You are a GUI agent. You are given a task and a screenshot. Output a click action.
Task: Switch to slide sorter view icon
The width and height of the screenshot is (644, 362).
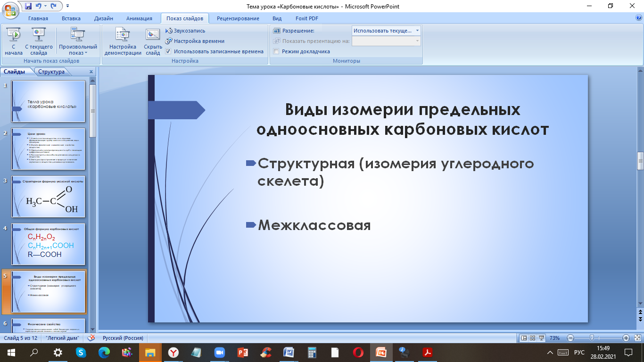[x=533, y=338]
